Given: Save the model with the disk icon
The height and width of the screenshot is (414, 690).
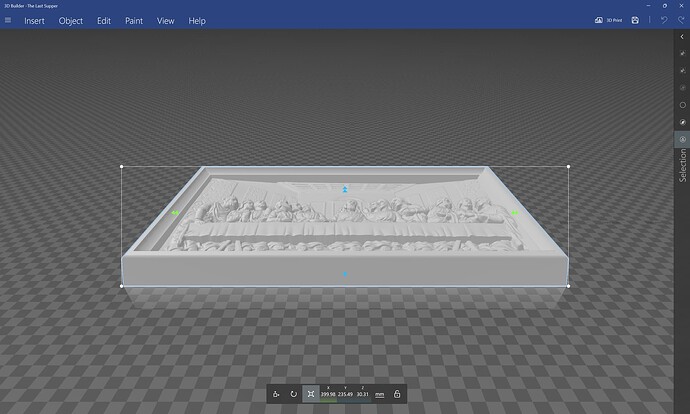Looking at the screenshot, I should coord(635,20).
